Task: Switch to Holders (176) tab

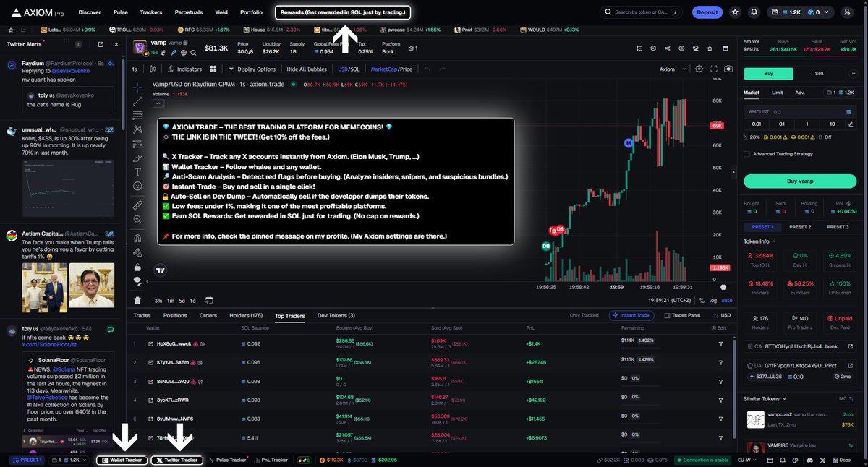Action: coord(247,315)
